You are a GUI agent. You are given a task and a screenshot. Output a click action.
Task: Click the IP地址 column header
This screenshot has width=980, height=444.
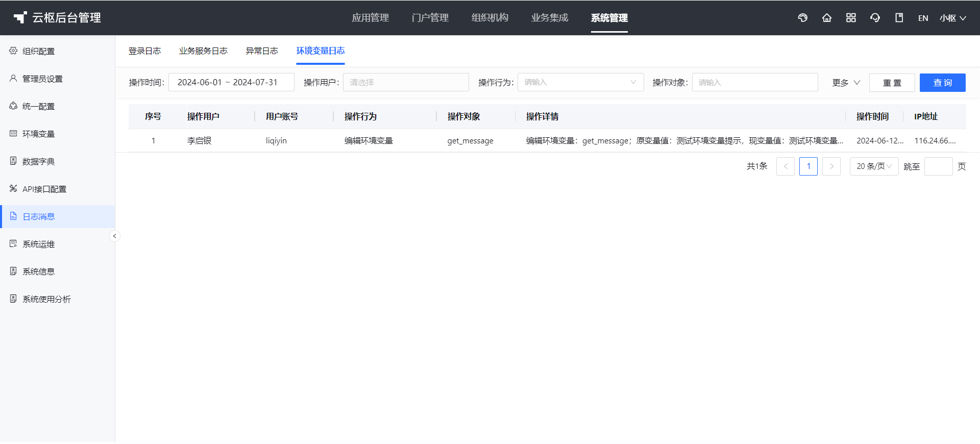tap(926, 116)
